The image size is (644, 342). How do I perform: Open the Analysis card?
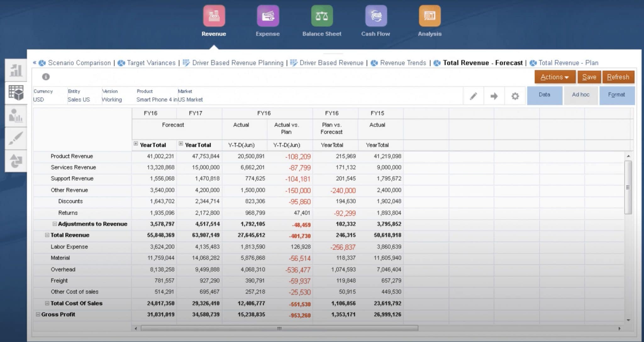point(429,15)
